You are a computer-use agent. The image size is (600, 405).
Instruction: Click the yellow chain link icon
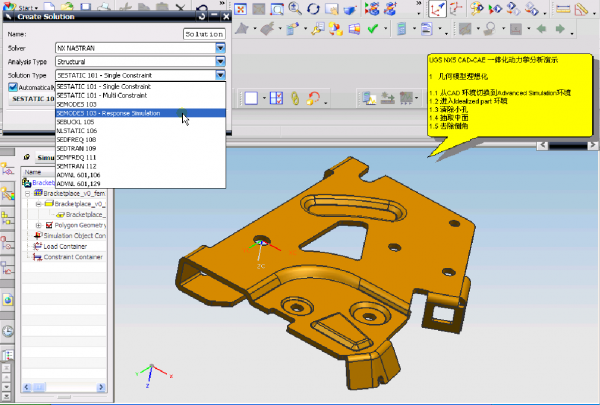click(x=295, y=98)
